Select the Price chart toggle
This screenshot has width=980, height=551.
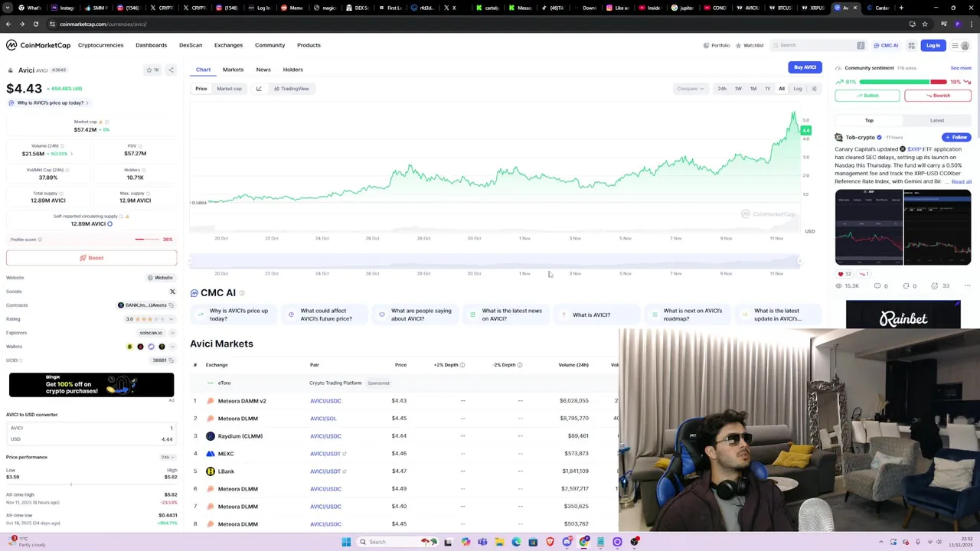pyautogui.click(x=201, y=89)
